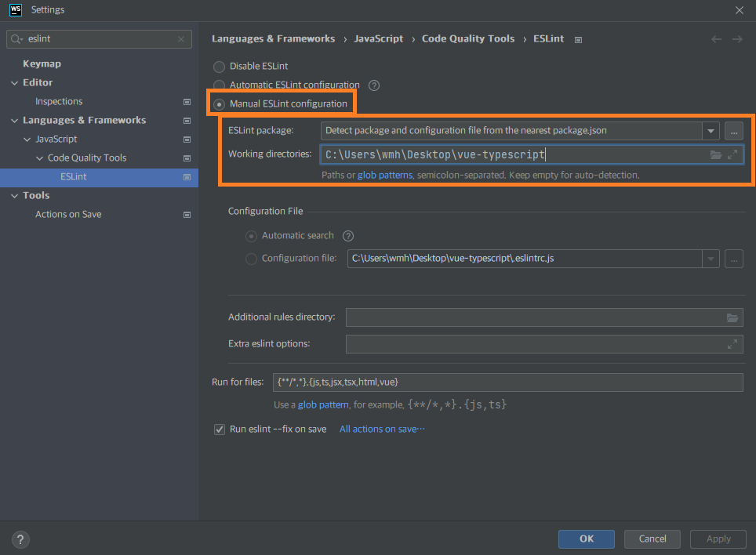Screen dimensions: 756x555
Task: Click the search magnifier icon
Action: 15,39
